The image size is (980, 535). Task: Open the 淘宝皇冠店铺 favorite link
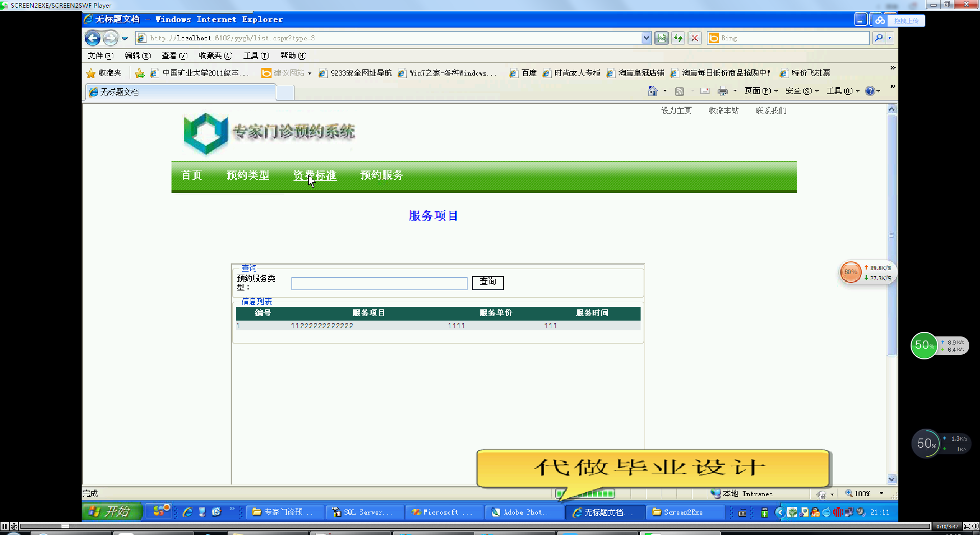click(635, 73)
